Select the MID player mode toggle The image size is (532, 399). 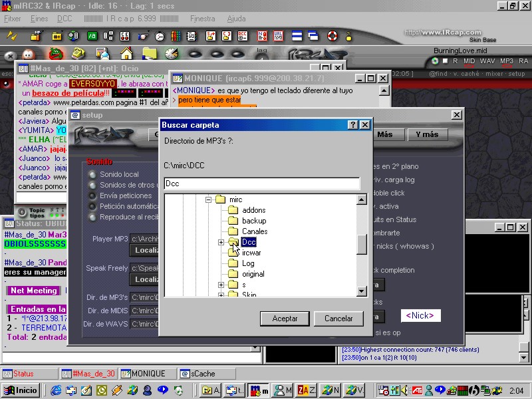(469, 61)
